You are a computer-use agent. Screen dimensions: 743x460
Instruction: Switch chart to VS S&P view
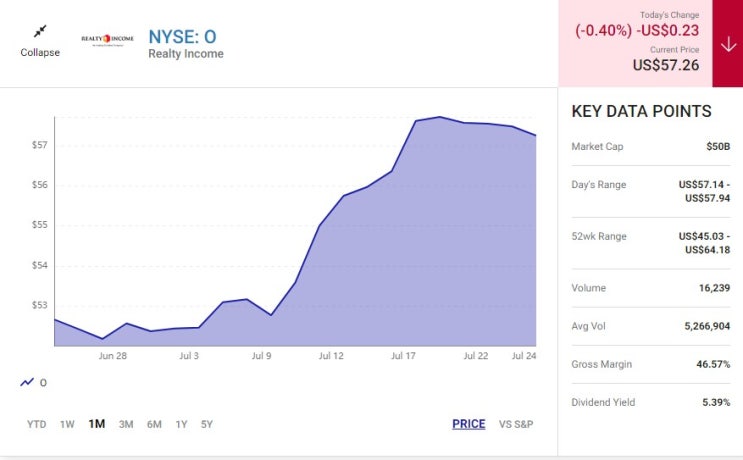[x=516, y=424]
